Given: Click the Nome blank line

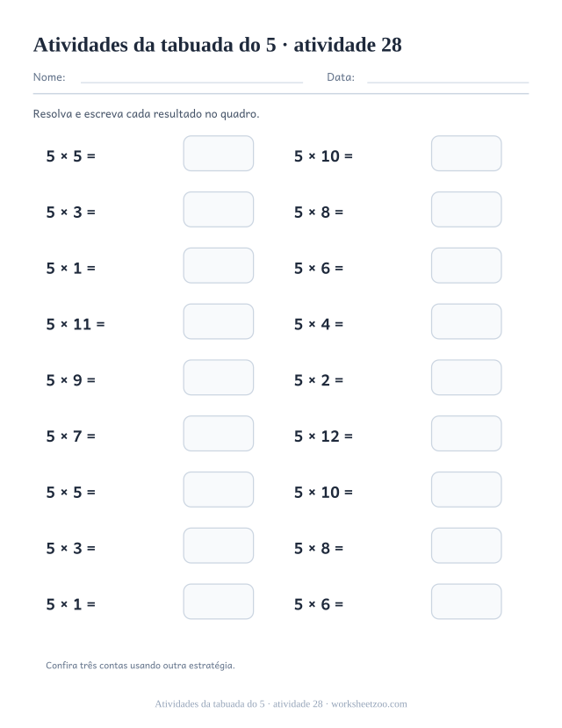Looking at the screenshot, I should (191, 83).
